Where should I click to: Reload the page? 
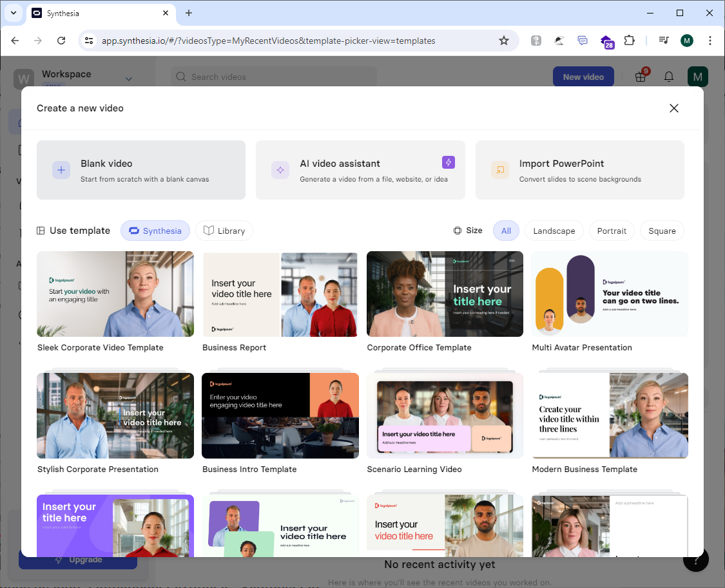point(61,41)
